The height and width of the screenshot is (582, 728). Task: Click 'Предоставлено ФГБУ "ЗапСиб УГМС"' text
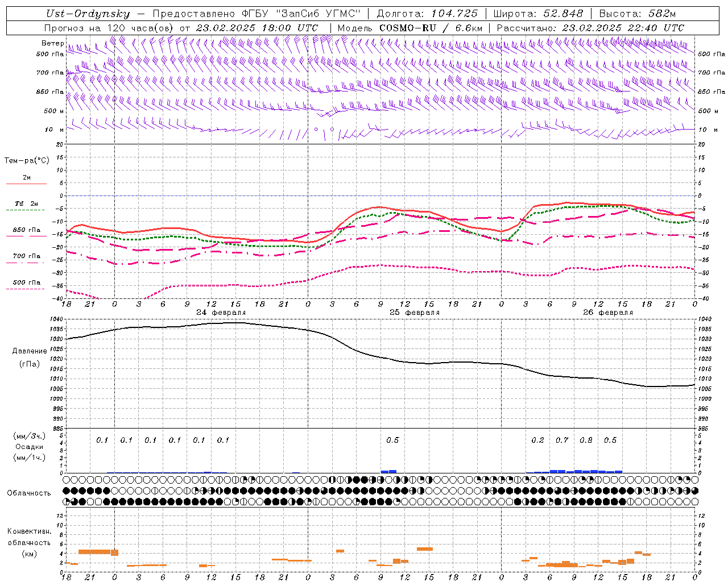(x=256, y=14)
